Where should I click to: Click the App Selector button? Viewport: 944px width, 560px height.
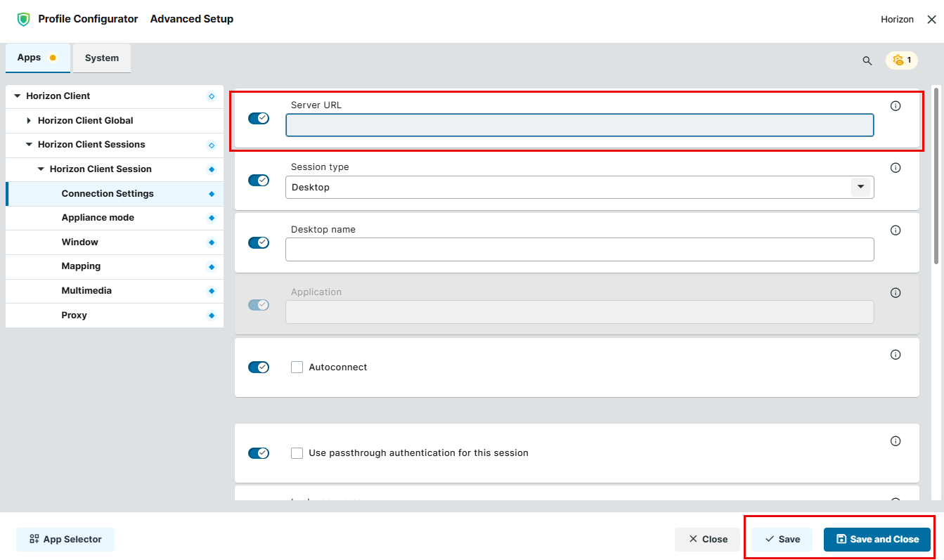(65, 540)
